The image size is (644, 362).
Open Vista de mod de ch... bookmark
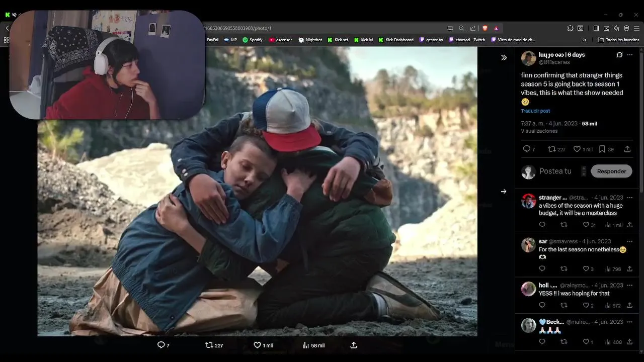[x=513, y=40]
